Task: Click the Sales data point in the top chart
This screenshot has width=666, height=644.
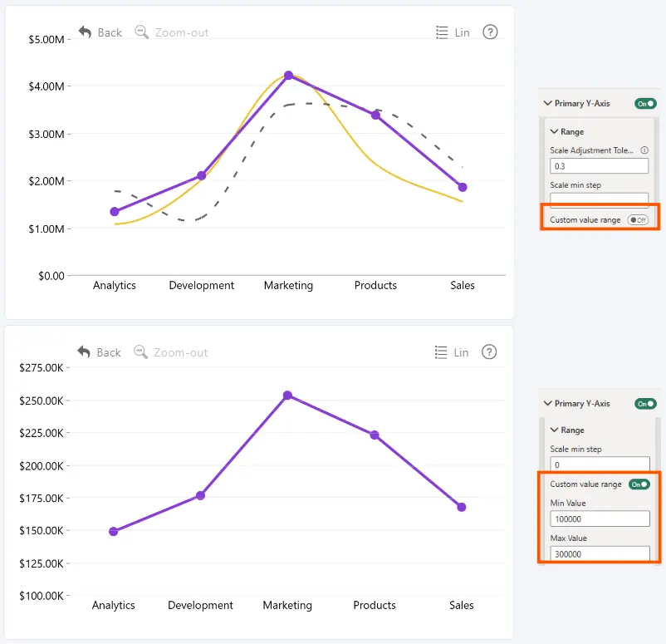Action: point(463,187)
